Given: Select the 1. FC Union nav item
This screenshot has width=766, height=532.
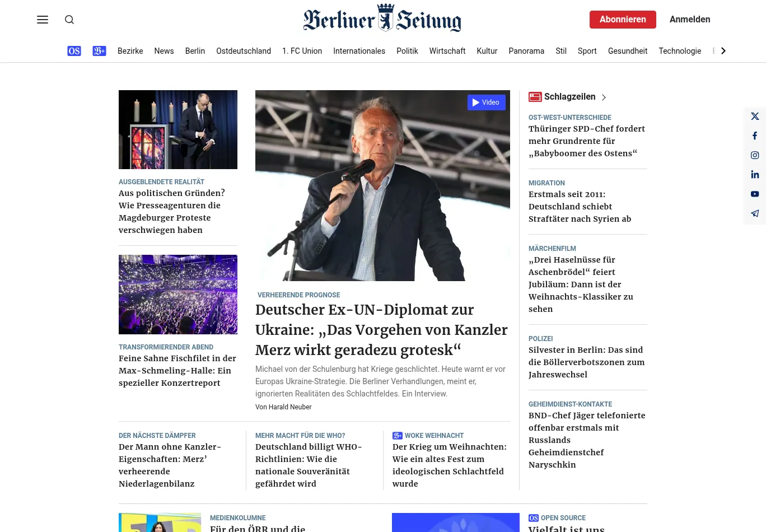Looking at the screenshot, I should pyautogui.click(x=302, y=51).
